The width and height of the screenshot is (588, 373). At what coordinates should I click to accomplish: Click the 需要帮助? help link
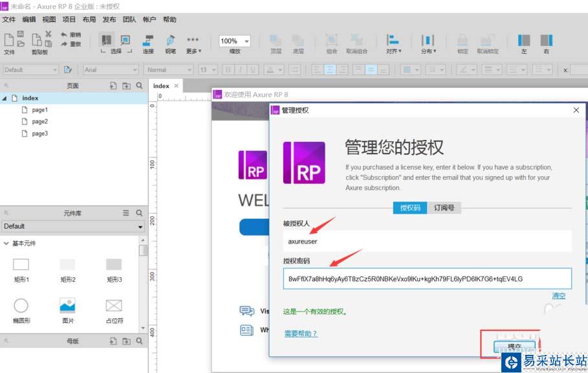301,333
